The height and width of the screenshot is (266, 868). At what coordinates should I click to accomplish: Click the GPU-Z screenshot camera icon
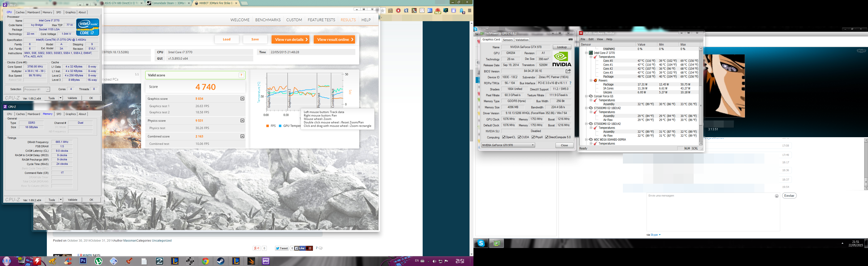570,39
